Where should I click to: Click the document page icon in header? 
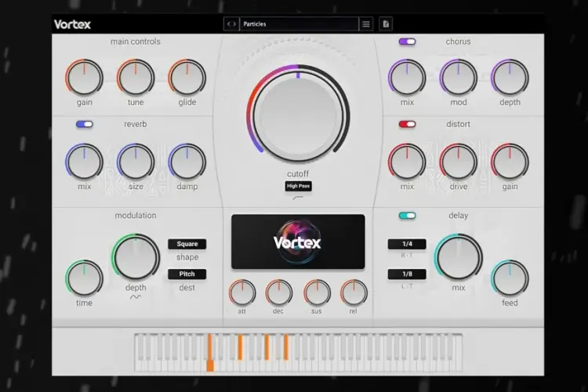coord(386,24)
